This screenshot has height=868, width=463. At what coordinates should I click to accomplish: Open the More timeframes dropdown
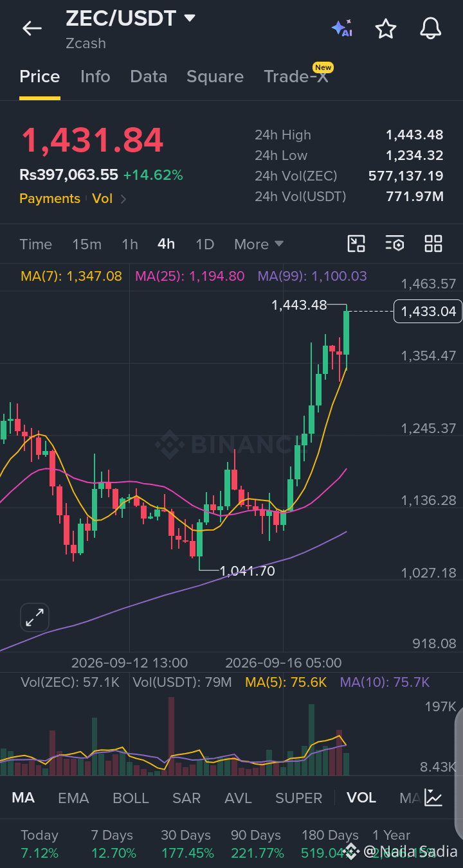[259, 244]
